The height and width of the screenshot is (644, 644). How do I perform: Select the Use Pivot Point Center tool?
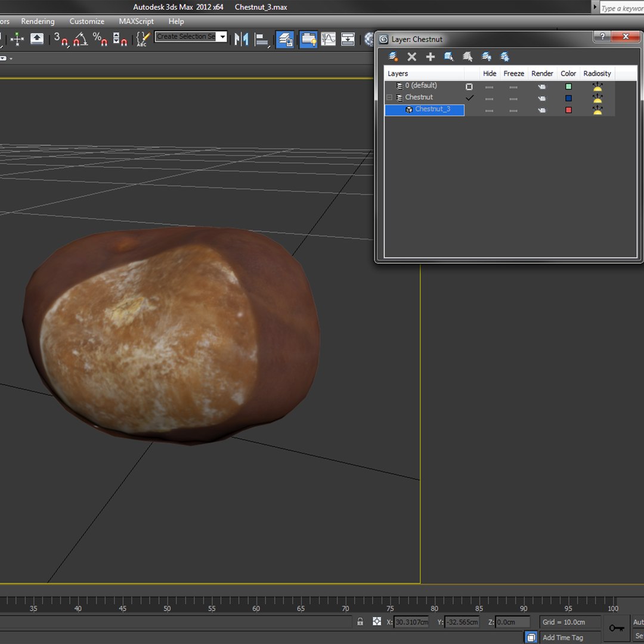click(x=17, y=39)
